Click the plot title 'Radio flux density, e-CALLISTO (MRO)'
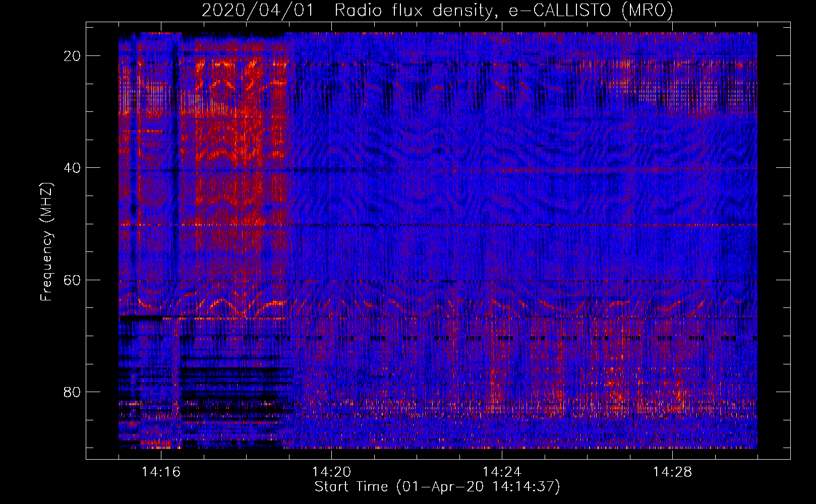 (504, 10)
